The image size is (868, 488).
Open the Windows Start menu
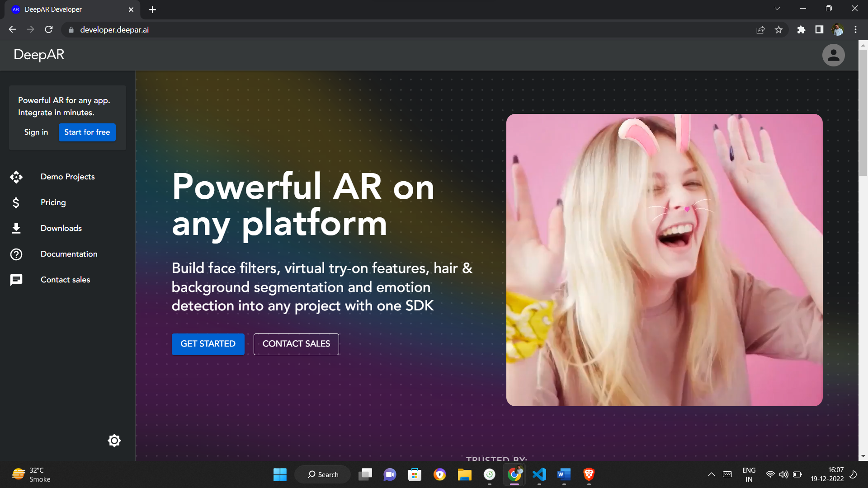point(280,474)
